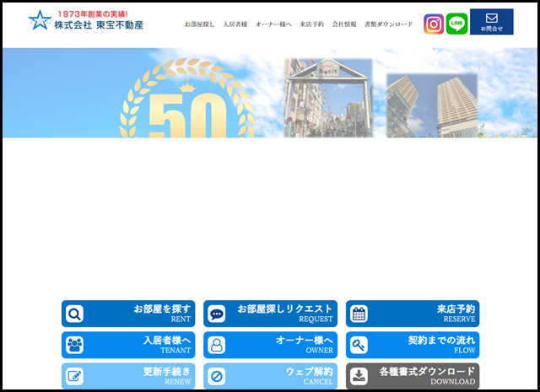540x392 pixels.
Task: Click the 契約までの流れ FLOW button
Action: (413, 345)
